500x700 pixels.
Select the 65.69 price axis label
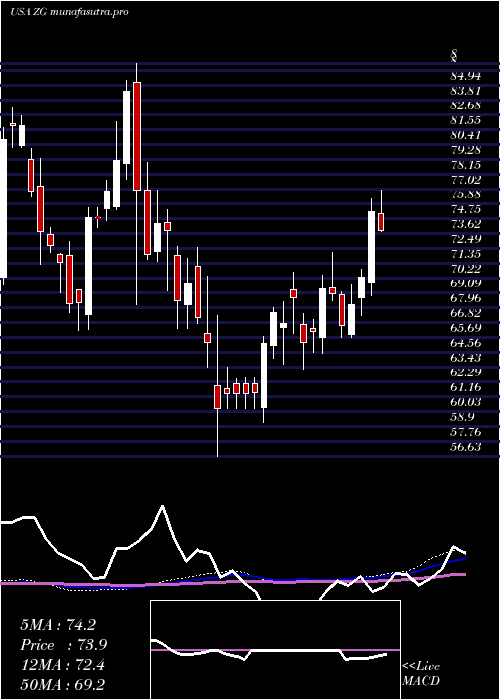coord(466,328)
